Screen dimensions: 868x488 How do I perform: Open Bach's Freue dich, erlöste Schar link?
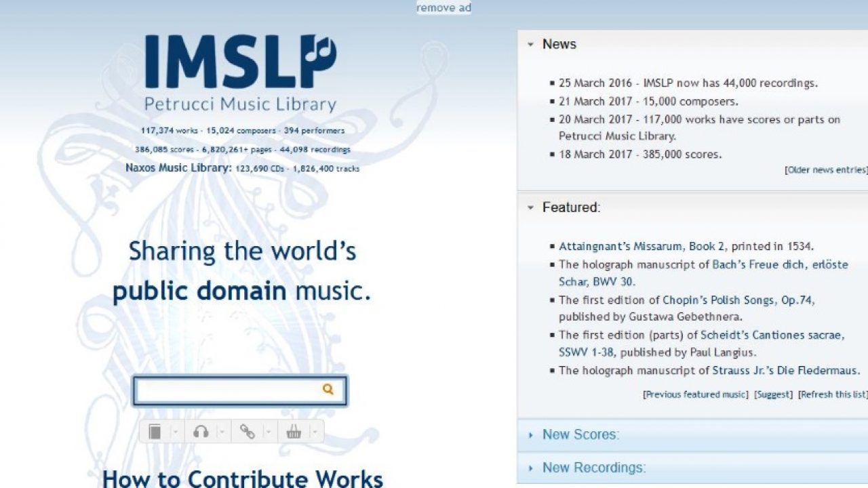[703, 273]
